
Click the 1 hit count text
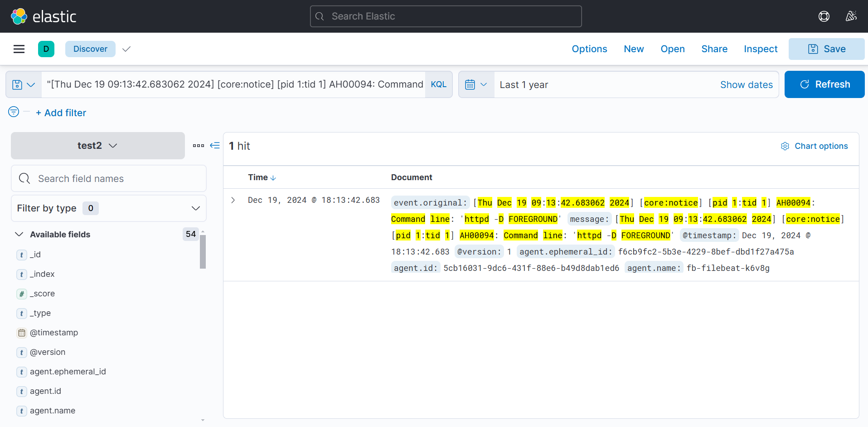click(x=239, y=146)
